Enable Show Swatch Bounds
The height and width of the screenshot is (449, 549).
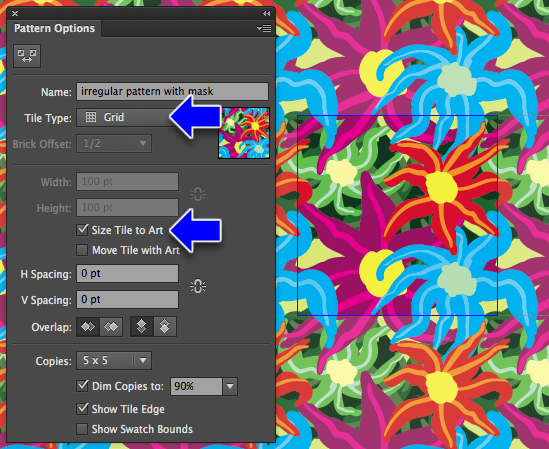point(82,429)
